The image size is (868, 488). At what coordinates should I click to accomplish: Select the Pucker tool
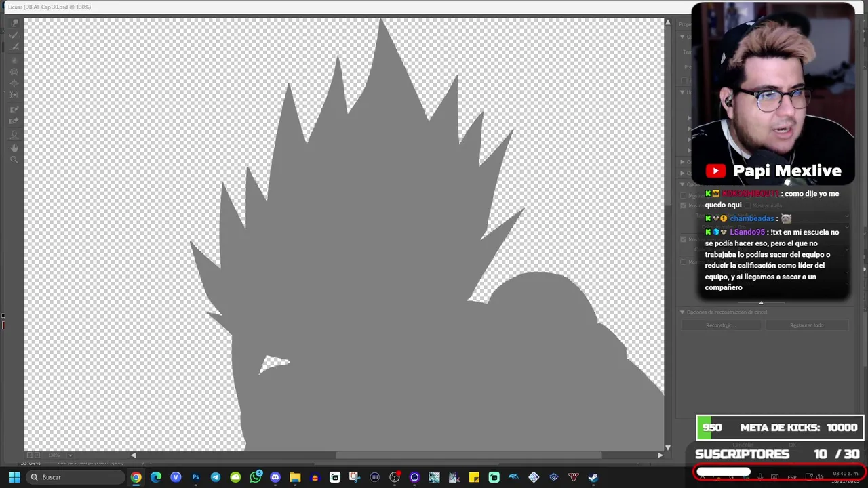click(x=14, y=72)
